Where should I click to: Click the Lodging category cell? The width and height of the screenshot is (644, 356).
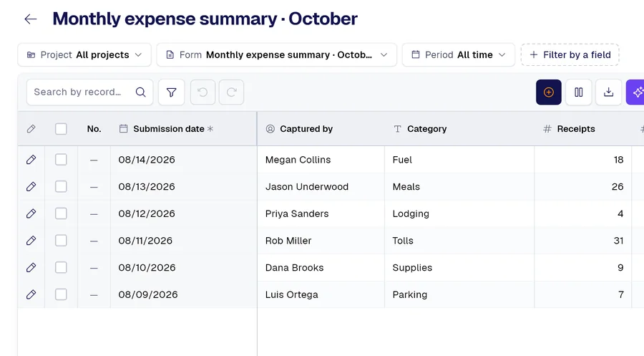459,213
